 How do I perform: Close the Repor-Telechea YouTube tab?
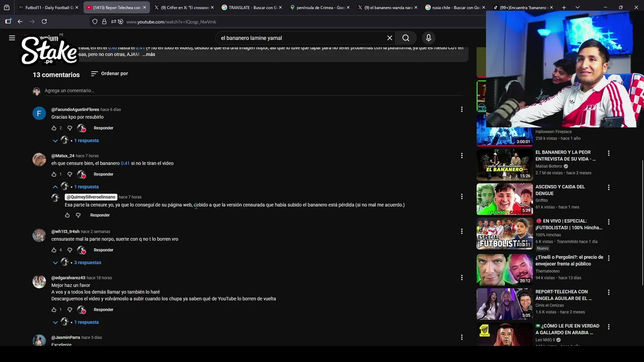point(144,8)
